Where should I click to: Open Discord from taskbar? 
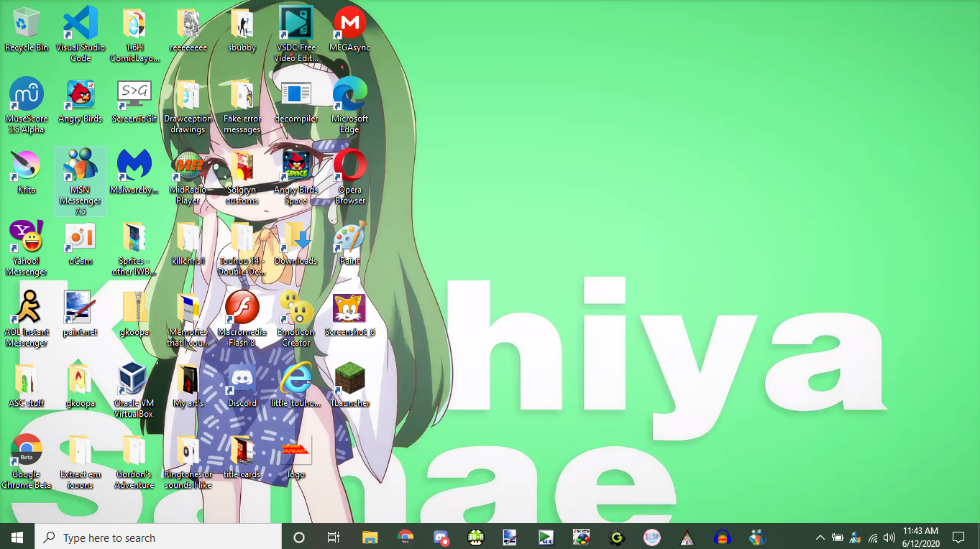pos(441,537)
